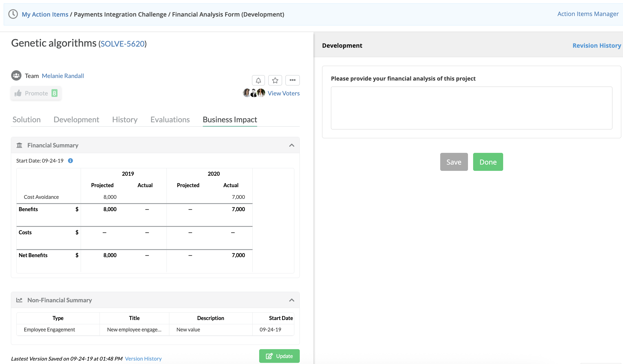Click the voter avatars thumbnail group
This screenshot has height=364, width=623.
(x=254, y=93)
